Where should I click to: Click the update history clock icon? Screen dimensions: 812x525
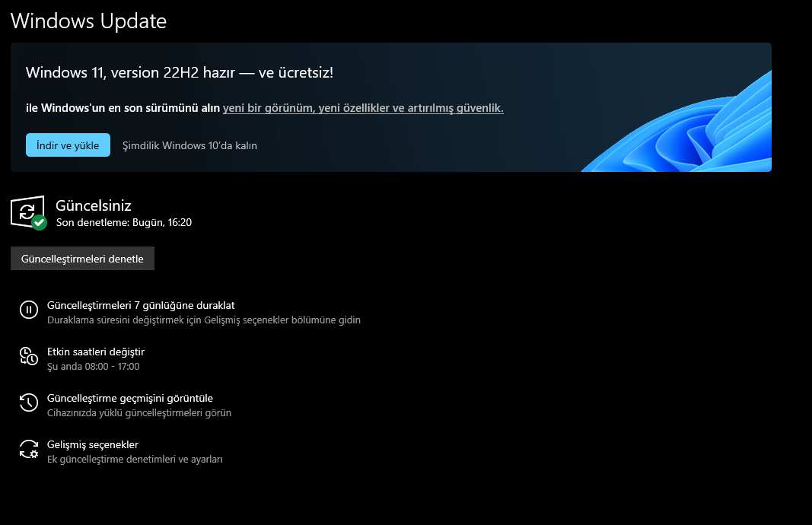[29, 402]
